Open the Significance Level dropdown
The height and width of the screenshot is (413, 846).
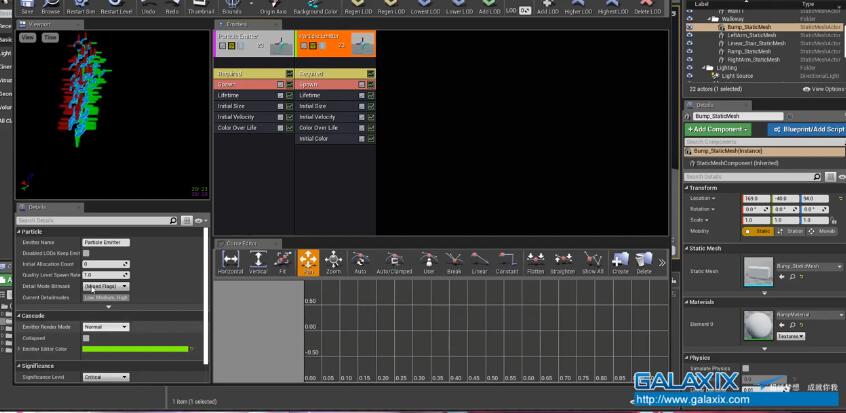[x=105, y=377]
